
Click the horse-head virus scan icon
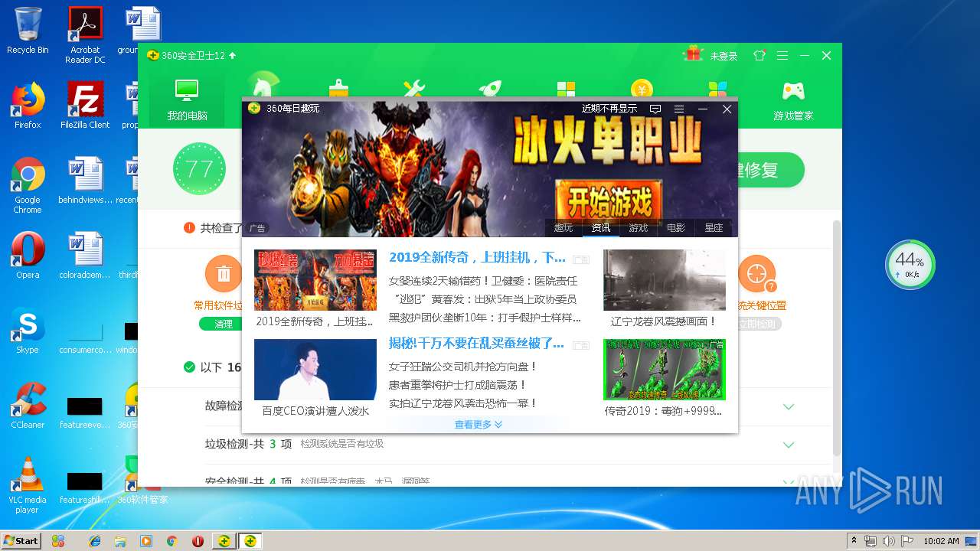pos(263,86)
